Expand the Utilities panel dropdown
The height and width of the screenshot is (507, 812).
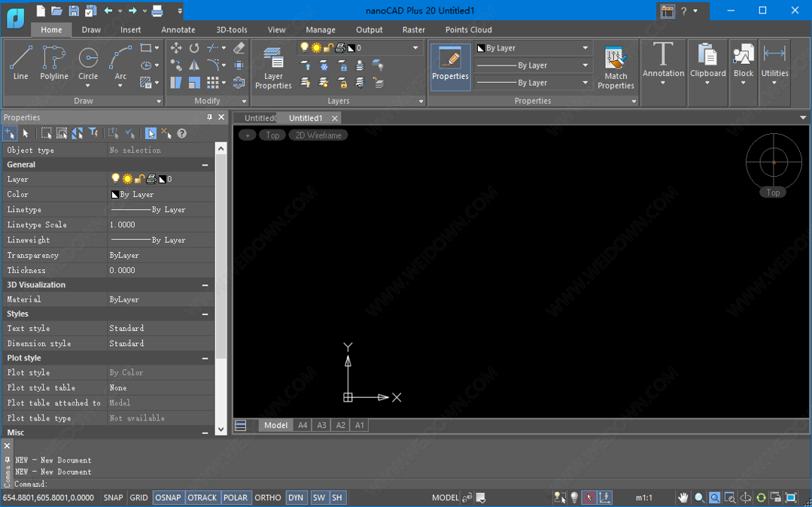774,83
